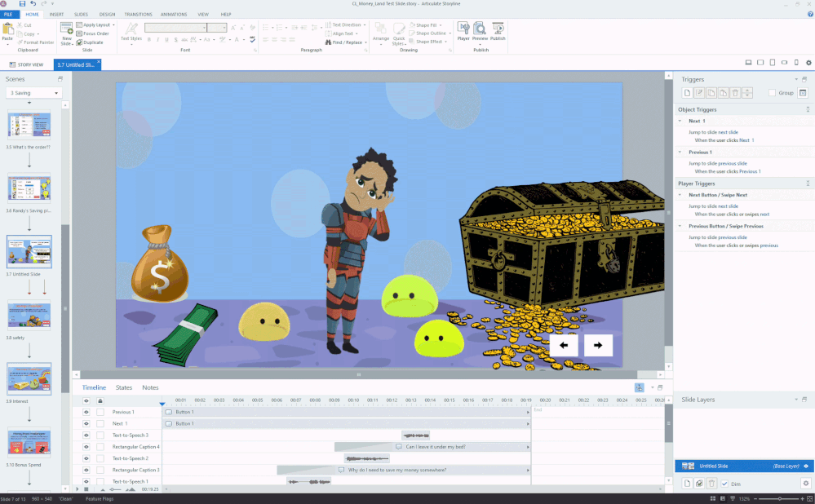815x504 pixels.
Task: Open the FILE menu
Action: 8,15
